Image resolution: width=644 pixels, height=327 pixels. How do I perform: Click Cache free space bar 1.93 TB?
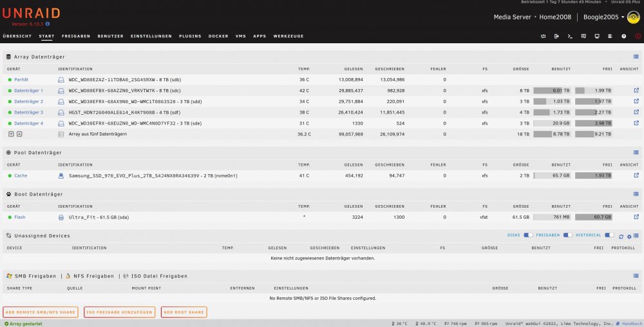coord(594,175)
